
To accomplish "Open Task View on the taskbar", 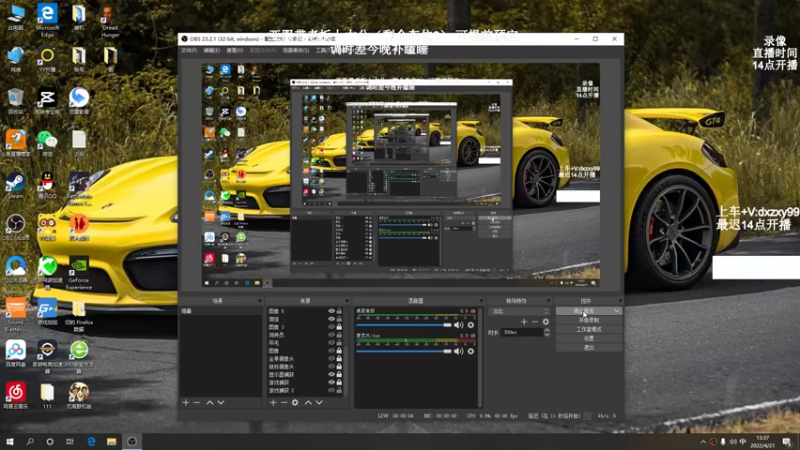I will point(70,441).
